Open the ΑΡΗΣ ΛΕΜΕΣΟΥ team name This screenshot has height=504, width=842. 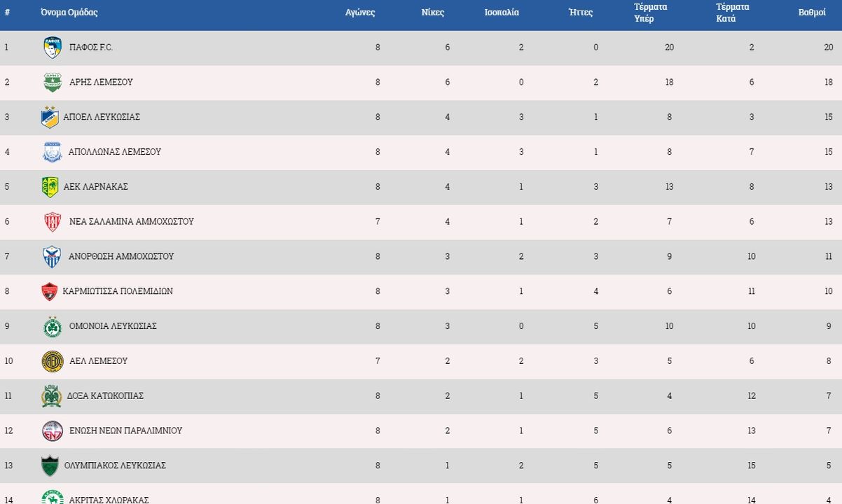(101, 82)
